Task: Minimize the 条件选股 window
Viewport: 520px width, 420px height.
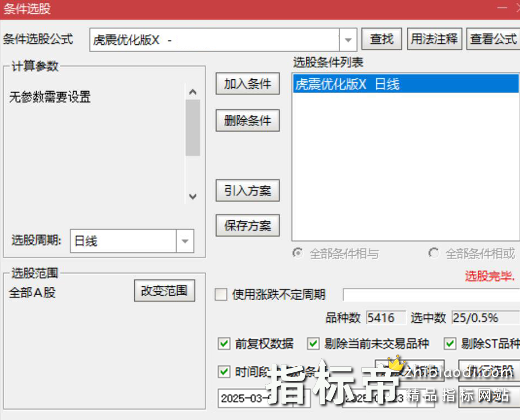Action: pos(502,8)
